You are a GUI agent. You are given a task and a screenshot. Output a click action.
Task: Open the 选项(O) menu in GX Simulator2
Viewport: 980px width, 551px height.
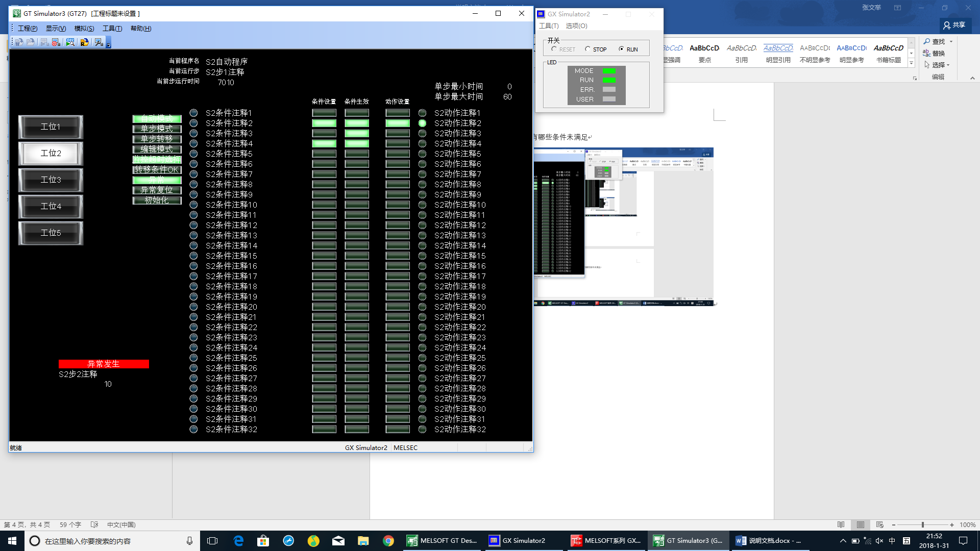576,26
